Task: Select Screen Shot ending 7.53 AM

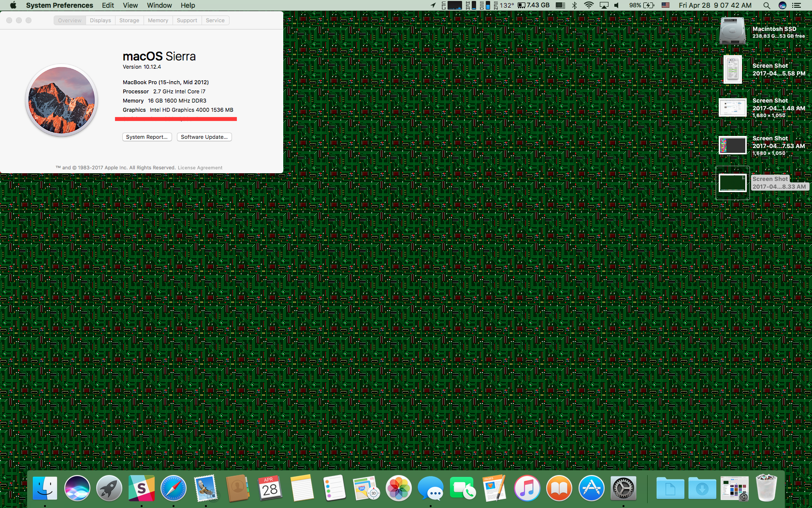Action: [733, 145]
